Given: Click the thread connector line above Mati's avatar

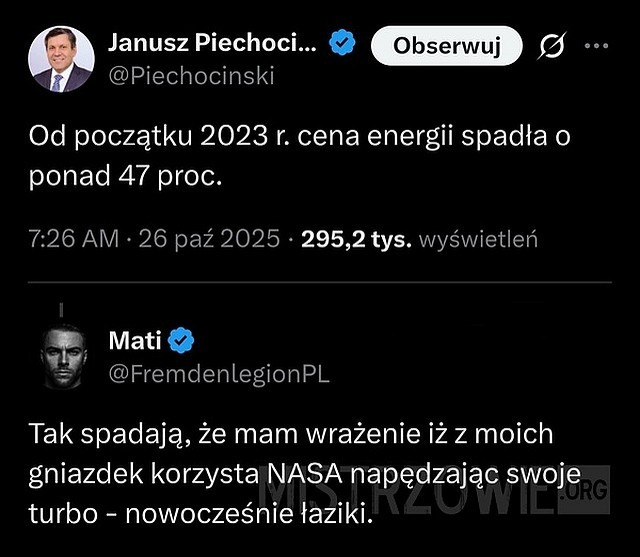Looking at the screenshot, I should tap(63, 308).
